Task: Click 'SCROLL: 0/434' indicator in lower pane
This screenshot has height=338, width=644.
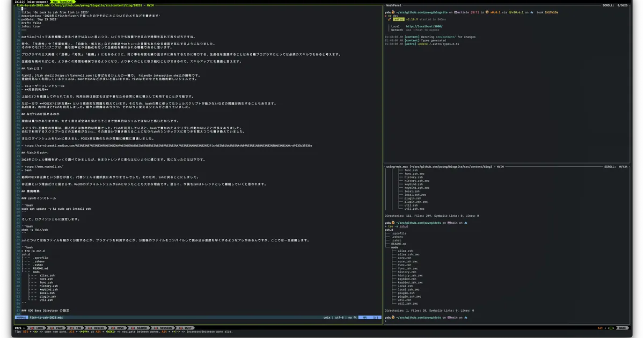Action: pos(616,166)
